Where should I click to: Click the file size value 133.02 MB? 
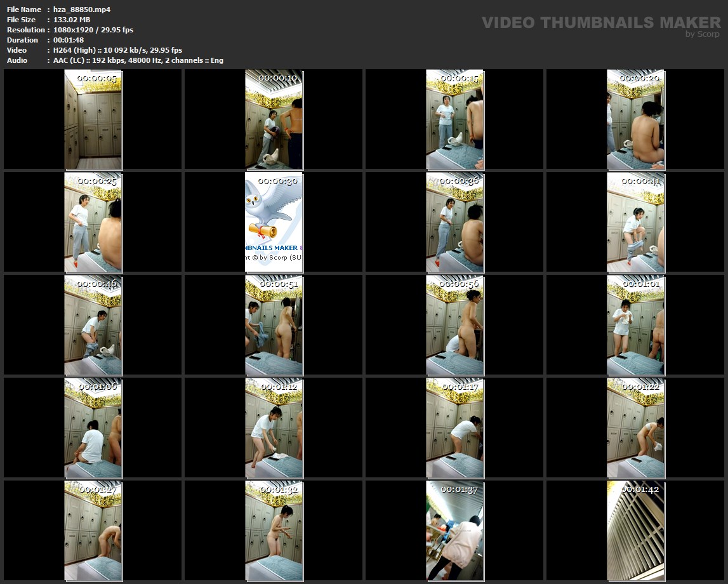(72, 20)
